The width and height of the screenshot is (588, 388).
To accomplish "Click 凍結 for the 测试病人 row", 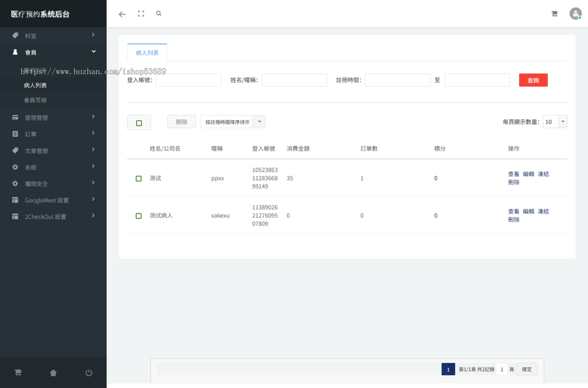I will click(x=543, y=211).
